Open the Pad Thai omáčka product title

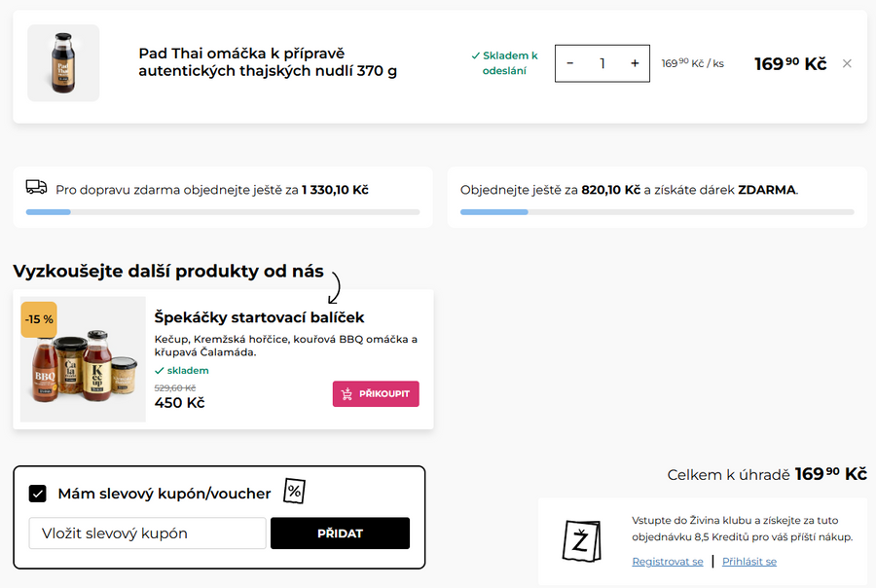[267, 61]
